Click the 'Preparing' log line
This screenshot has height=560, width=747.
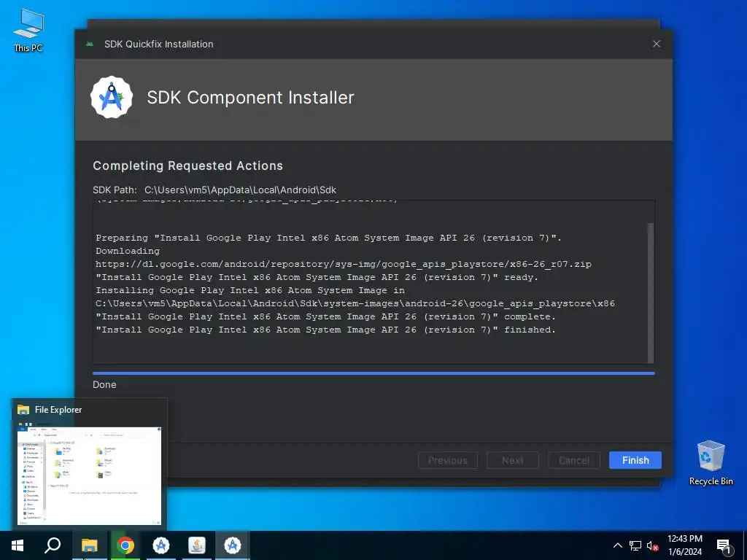[329, 238]
